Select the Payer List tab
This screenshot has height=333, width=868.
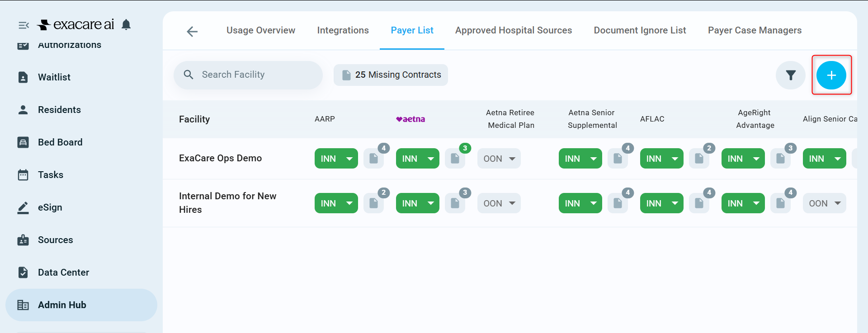pos(412,30)
